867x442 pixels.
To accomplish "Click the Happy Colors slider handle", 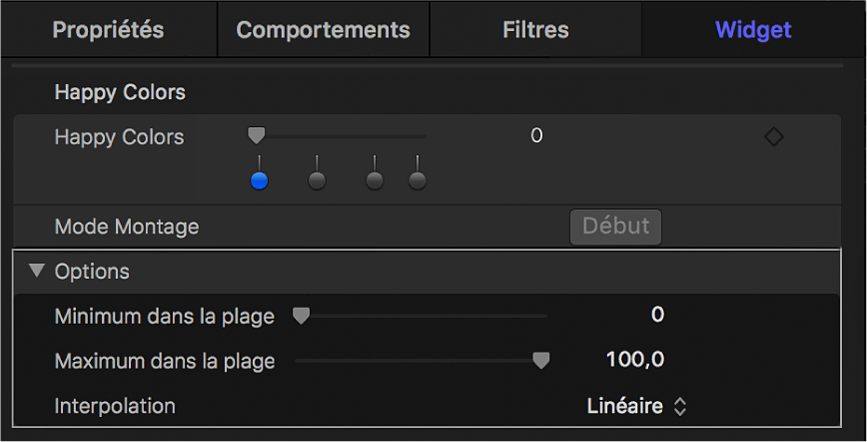I will click(x=257, y=134).
